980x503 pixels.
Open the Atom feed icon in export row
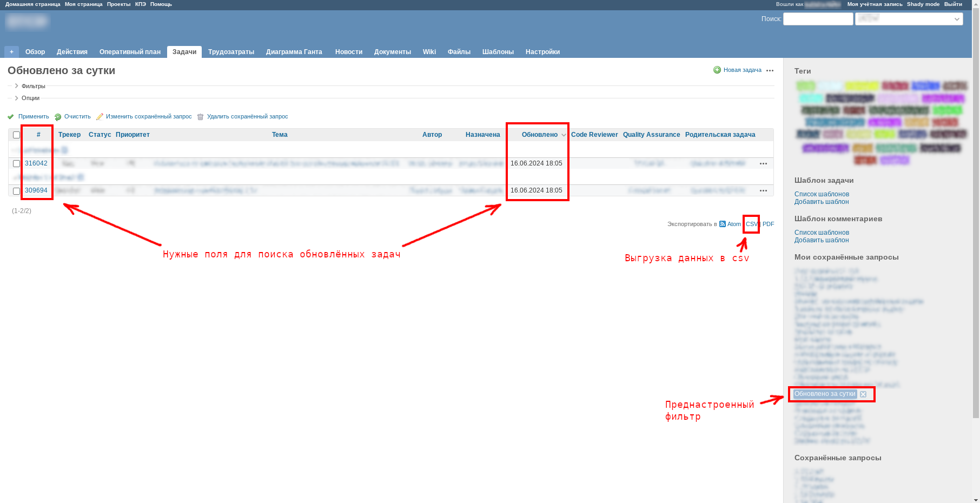723,224
